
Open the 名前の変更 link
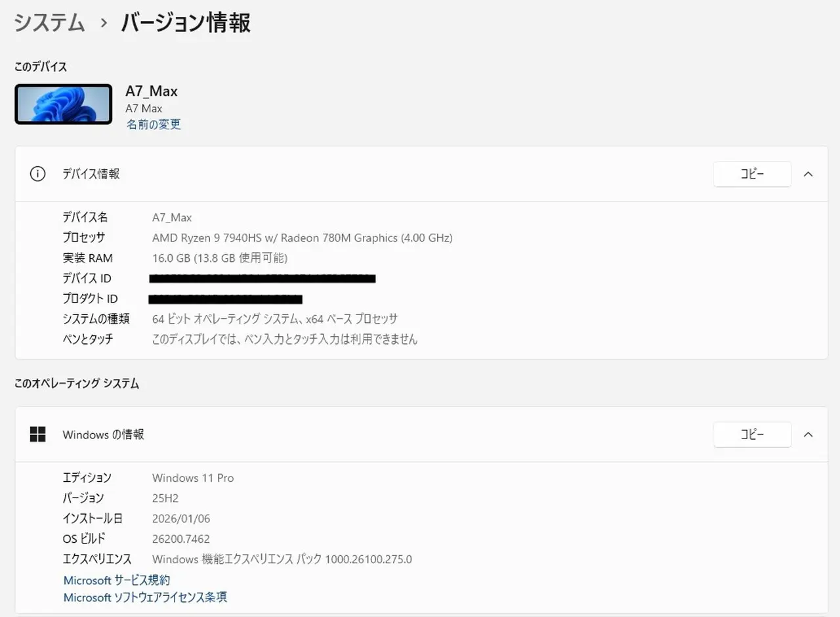click(154, 124)
